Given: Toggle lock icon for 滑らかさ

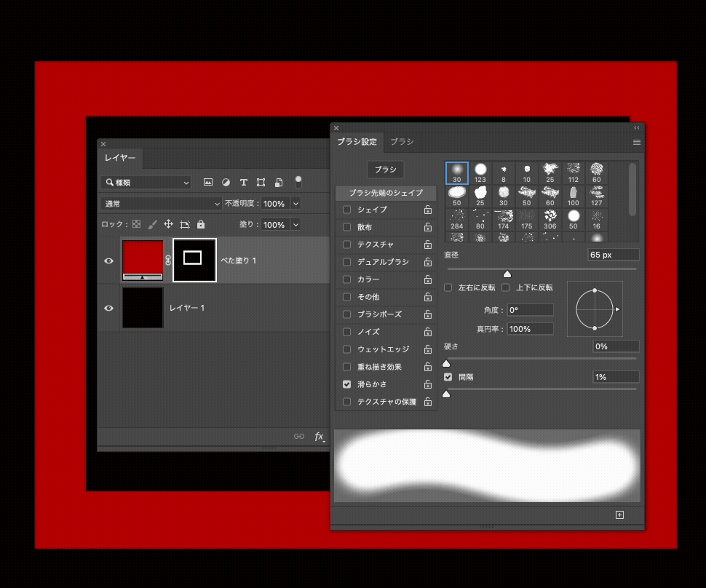Looking at the screenshot, I should click(428, 384).
